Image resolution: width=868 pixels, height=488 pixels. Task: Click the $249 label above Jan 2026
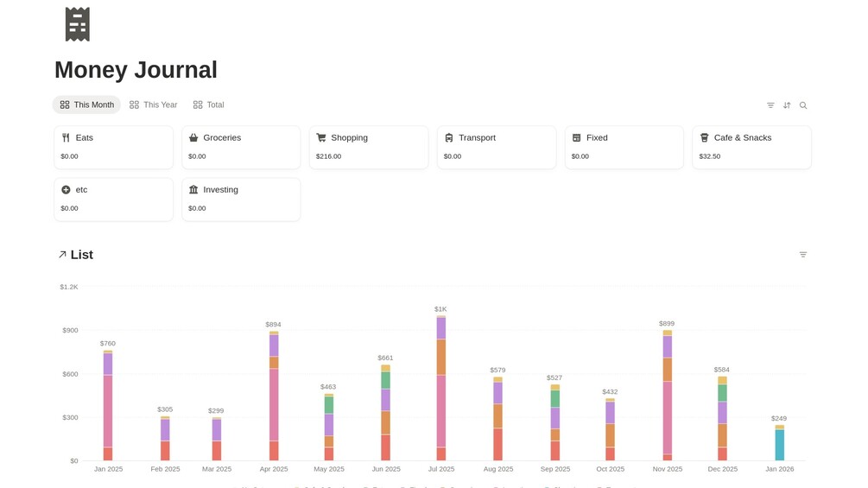click(x=779, y=418)
